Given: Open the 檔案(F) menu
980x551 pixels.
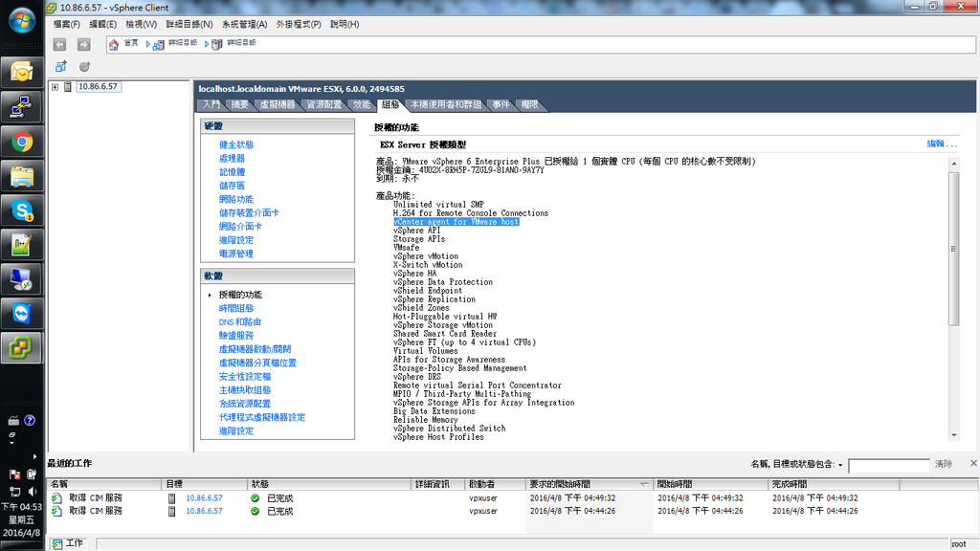Looking at the screenshot, I should tap(66, 24).
